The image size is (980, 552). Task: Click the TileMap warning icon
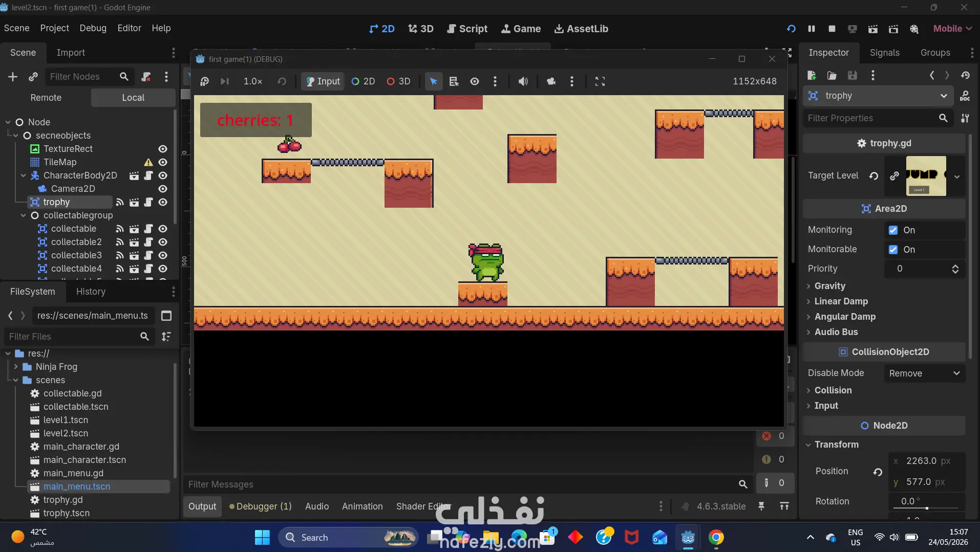click(148, 162)
